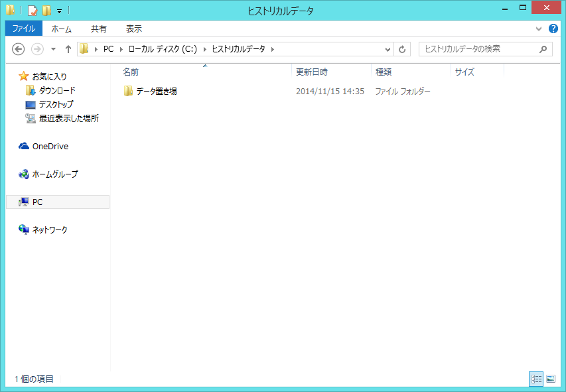Expand the address bar history dropdown
The width and height of the screenshot is (566, 392).
(x=388, y=49)
